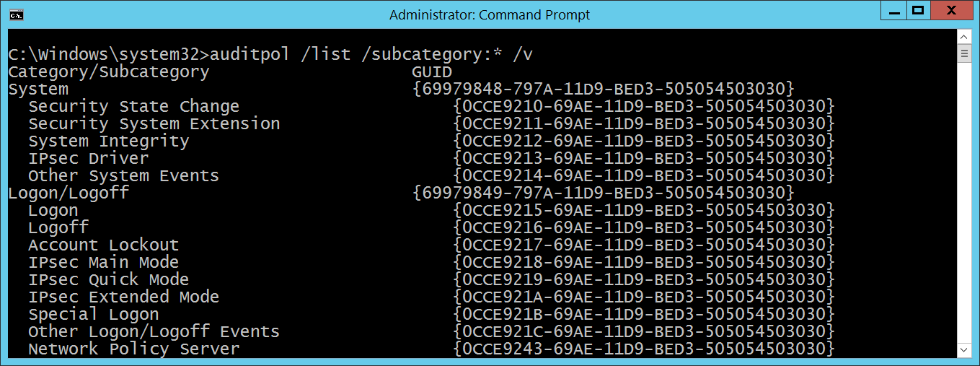This screenshot has width=980, height=366.
Task: Click the GUID column header
Action: 432,71
